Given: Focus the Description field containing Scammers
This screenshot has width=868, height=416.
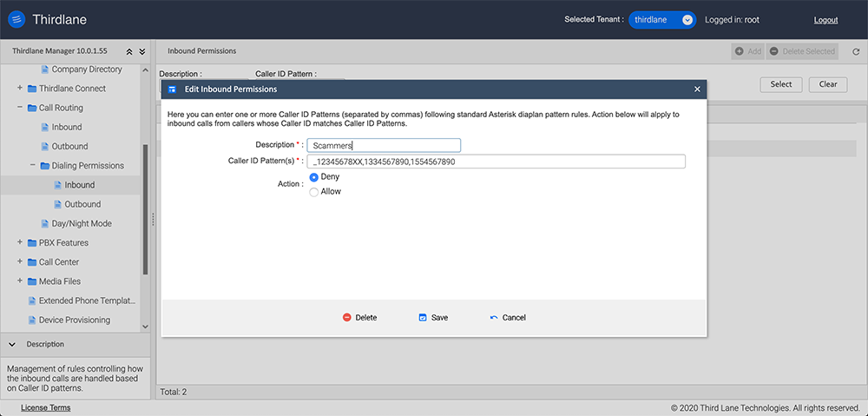Looking at the screenshot, I should [x=384, y=145].
